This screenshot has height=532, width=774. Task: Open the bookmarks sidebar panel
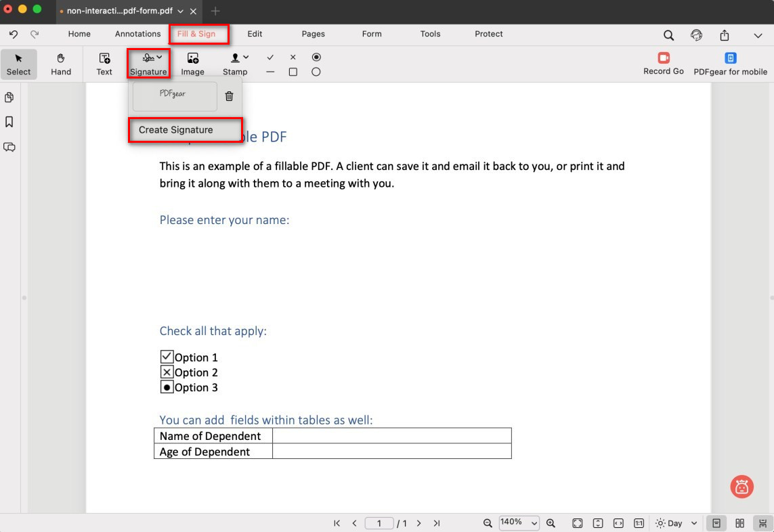click(x=9, y=122)
